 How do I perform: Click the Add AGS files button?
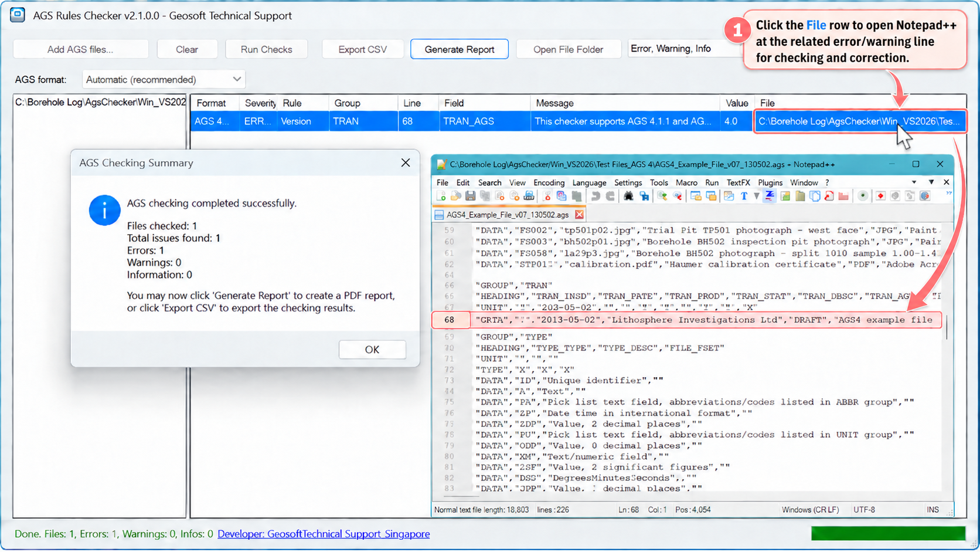coord(80,49)
